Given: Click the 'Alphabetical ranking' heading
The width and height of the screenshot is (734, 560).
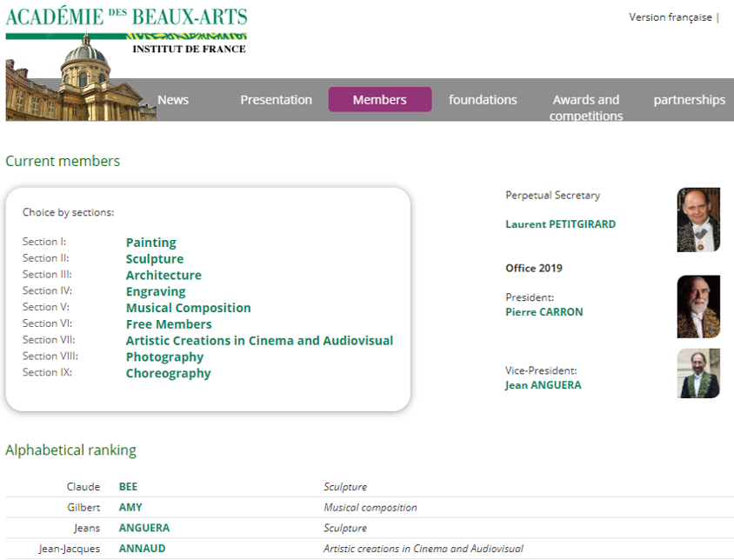Looking at the screenshot, I should (x=70, y=450).
